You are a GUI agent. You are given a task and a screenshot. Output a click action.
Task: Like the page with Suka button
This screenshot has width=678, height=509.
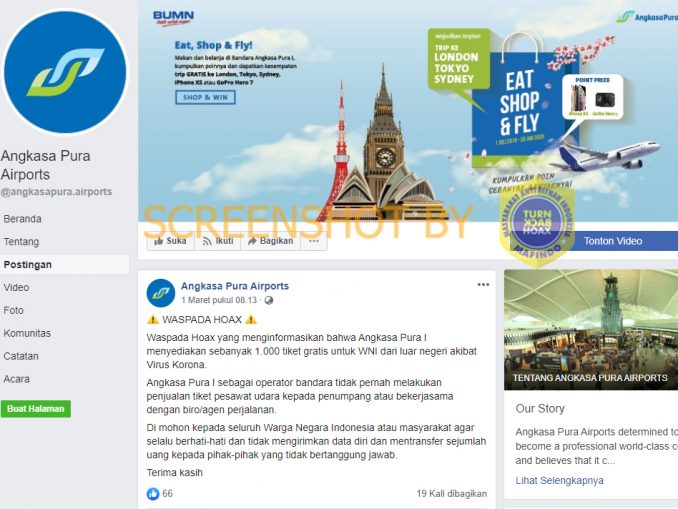170,241
